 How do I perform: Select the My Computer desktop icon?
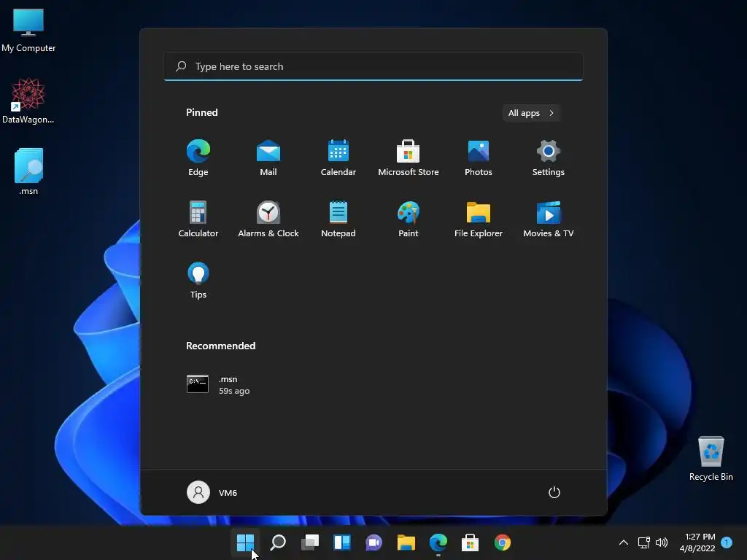(28, 30)
